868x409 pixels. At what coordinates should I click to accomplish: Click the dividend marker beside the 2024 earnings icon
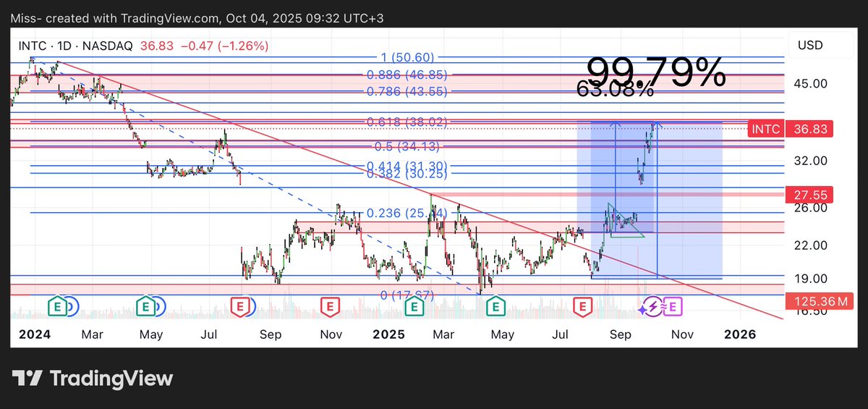(x=72, y=306)
